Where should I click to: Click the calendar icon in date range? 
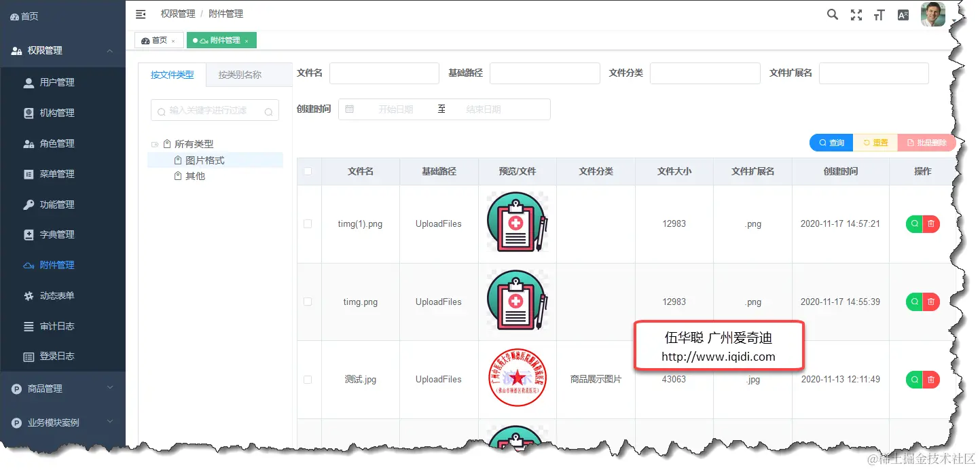pyautogui.click(x=350, y=109)
